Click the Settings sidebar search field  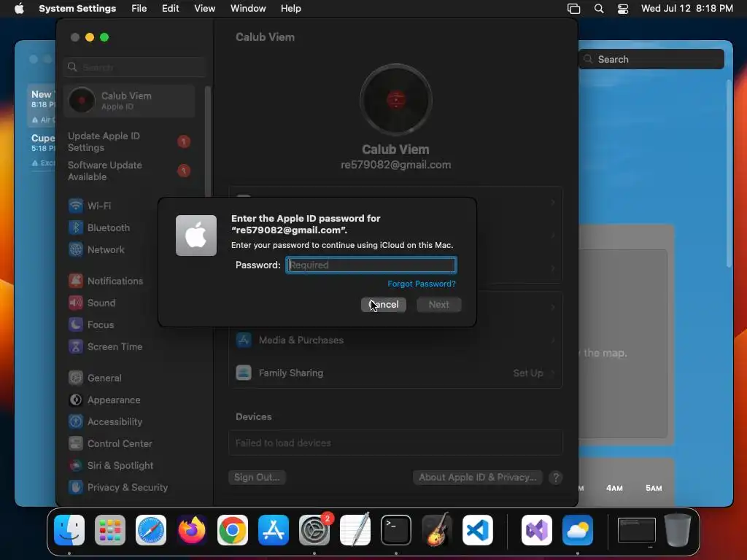tap(135, 67)
